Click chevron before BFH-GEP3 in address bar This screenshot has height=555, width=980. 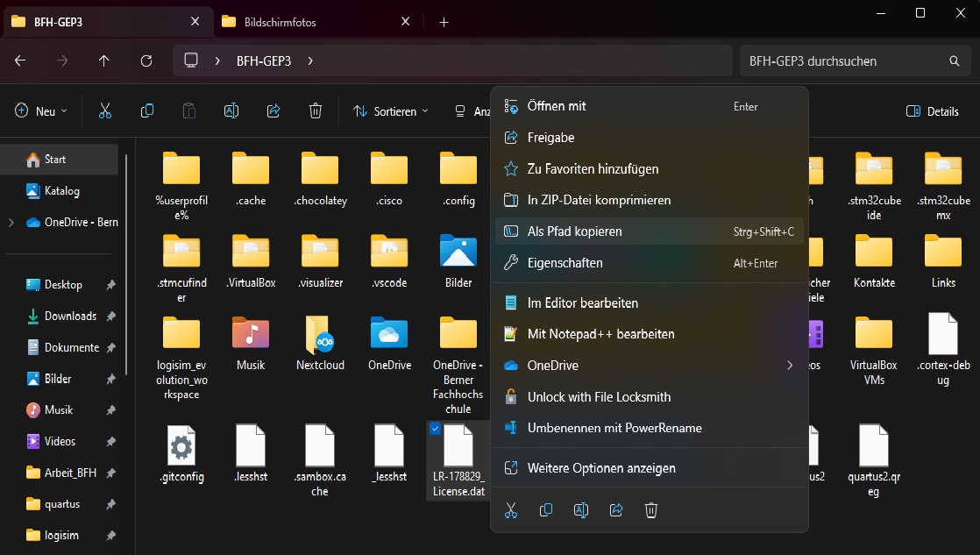click(217, 60)
